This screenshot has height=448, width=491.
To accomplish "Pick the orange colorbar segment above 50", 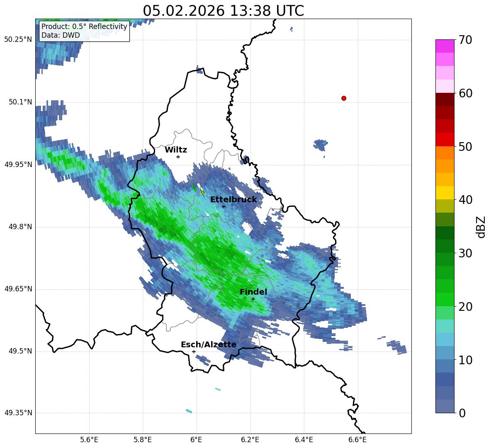I will click(445, 153).
